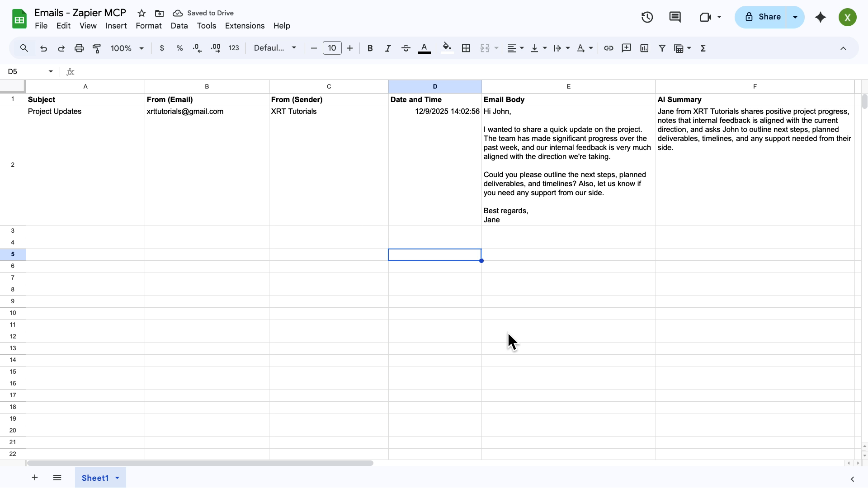Viewport: 868px width, 488px height.
Task: Open comments history speech bubble icon
Action: tap(675, 17)
